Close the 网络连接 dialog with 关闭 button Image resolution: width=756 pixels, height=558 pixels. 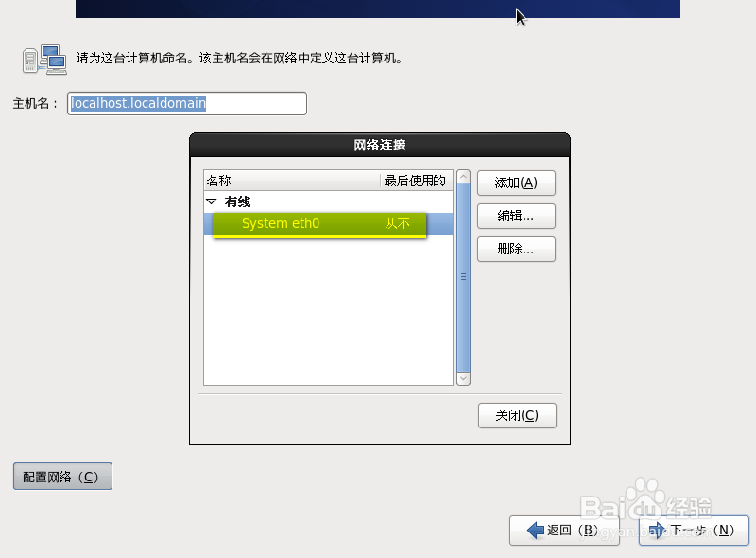(517, 415)
